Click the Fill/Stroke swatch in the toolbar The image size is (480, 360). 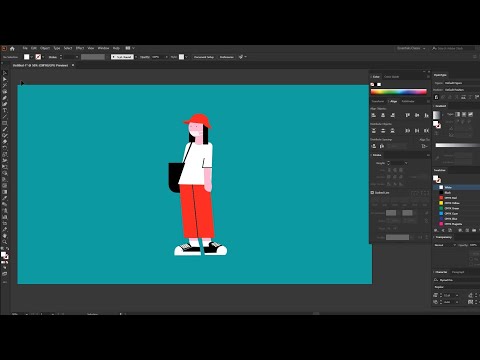tap(5, 256)
